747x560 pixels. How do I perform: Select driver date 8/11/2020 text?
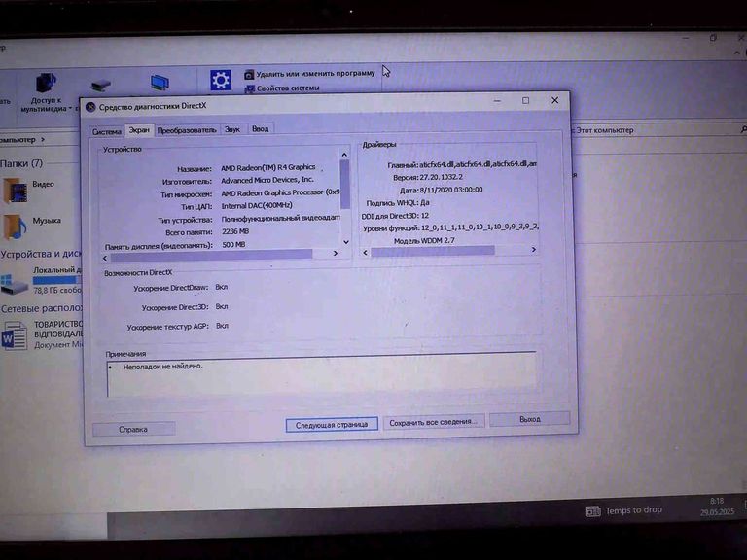(x=451, y=190)
